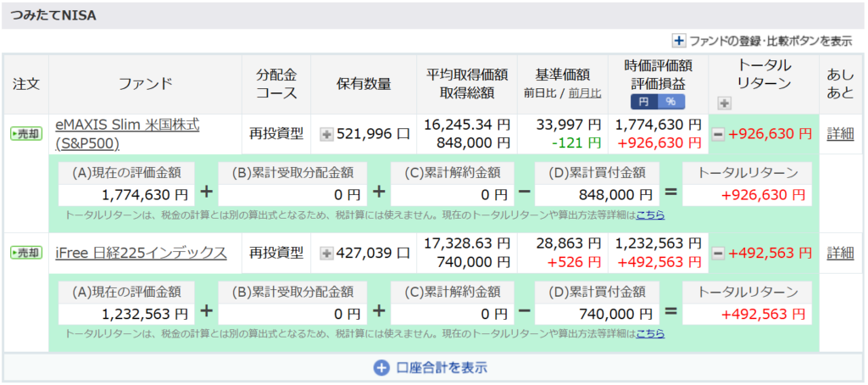
Task: Expand holdings quantity plus for 427,039 口
Action: [326, 254]
